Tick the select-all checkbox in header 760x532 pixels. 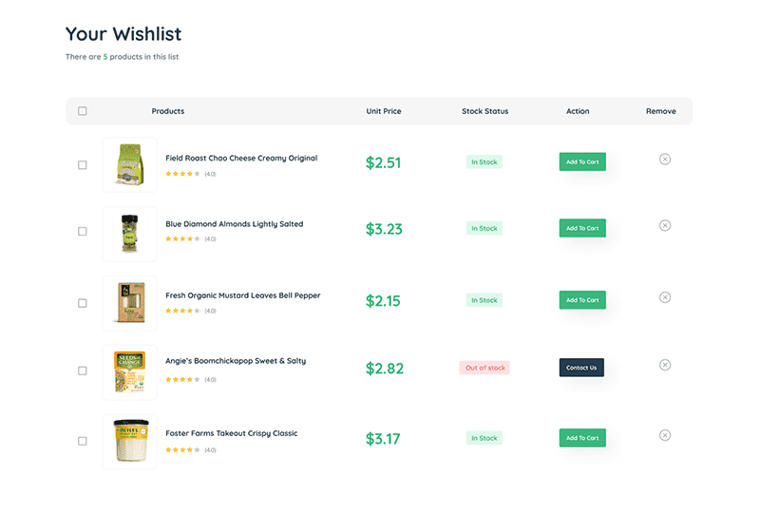[x=83, y=111]
